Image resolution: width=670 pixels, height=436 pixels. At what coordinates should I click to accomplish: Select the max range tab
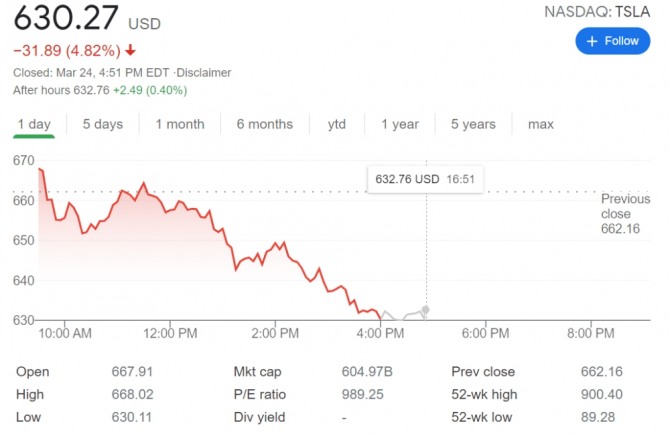tap(541, 124)
